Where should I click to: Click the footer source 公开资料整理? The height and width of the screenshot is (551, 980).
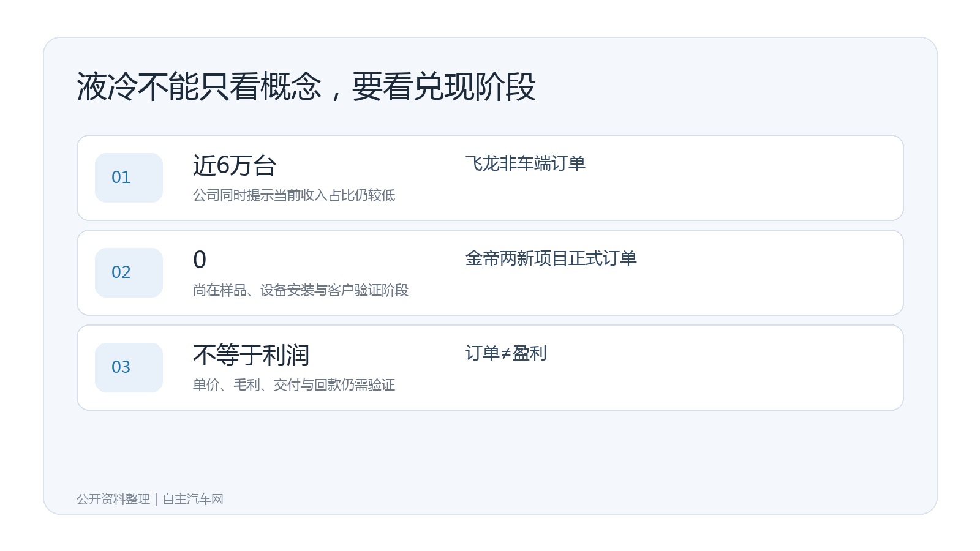[x=113, y=500]
